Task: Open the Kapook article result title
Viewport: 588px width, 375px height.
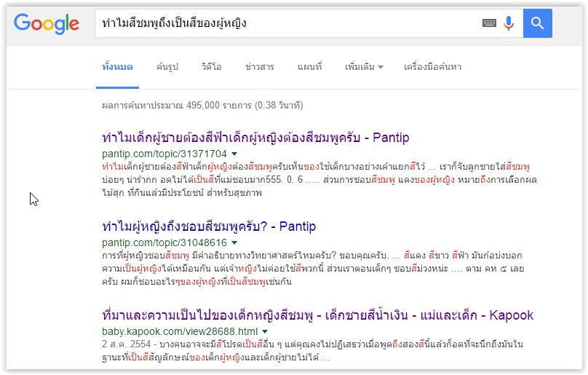Action: (x=317, y=315)
